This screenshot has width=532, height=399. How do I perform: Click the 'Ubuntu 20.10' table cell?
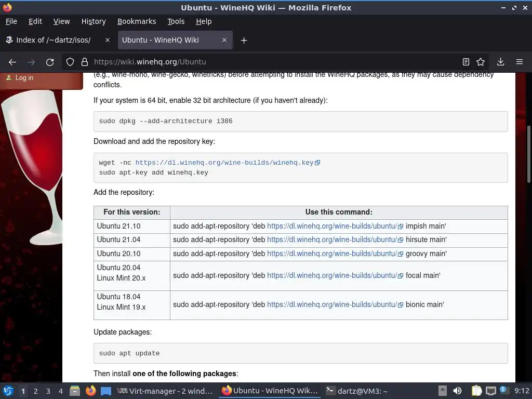click(131, 254)
